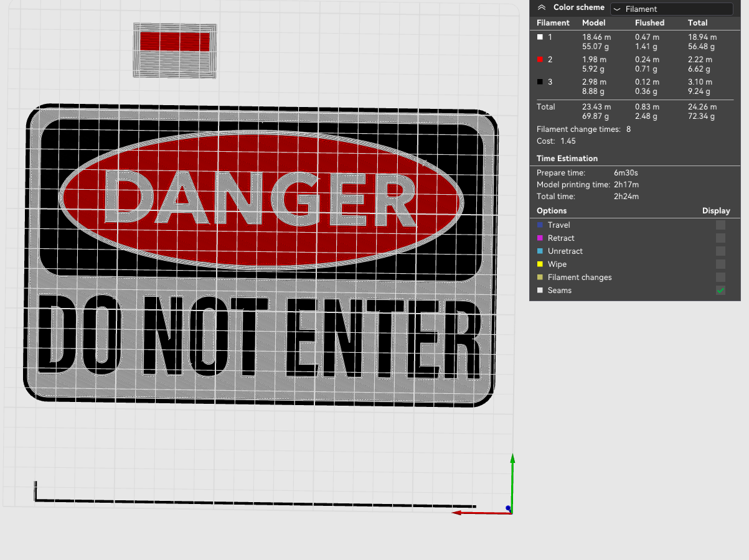Open the Filament color scheme dropdown
The image size is (749, 560).
click(671, 9)
